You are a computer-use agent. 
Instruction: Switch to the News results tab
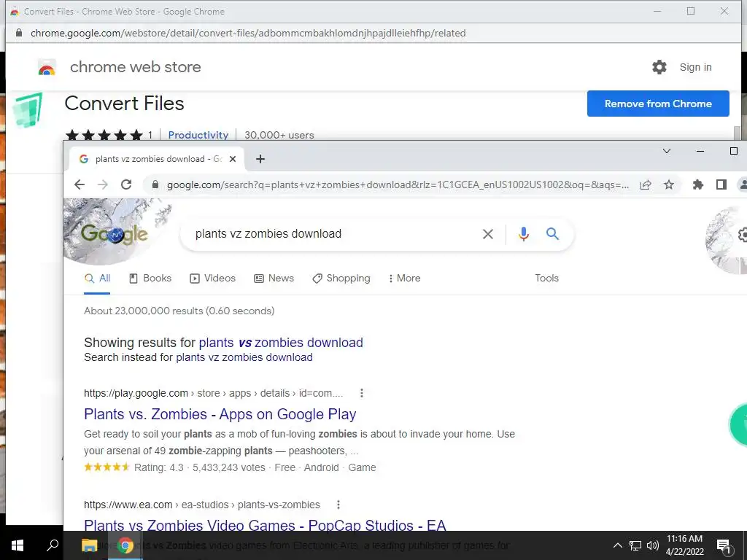[274, 278]
